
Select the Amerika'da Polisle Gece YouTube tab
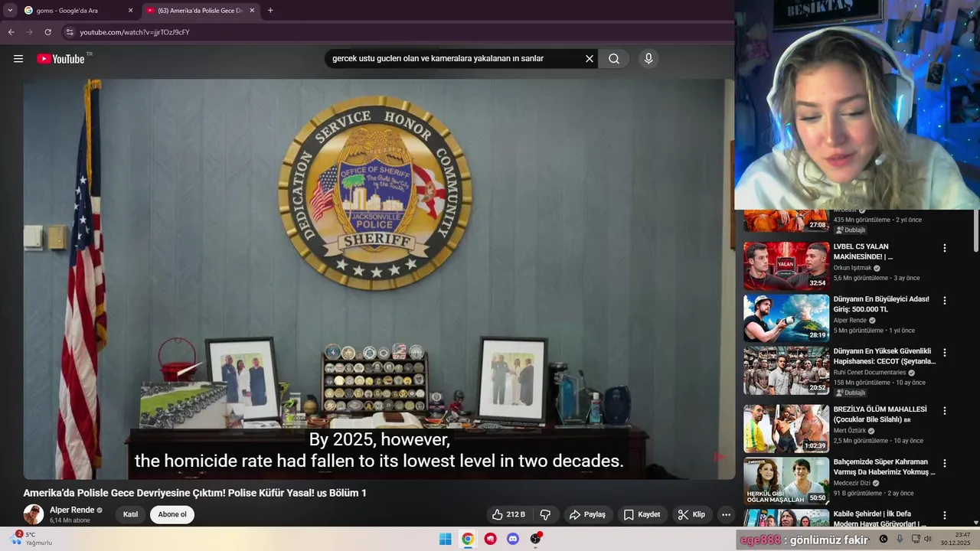coord(201,11)
